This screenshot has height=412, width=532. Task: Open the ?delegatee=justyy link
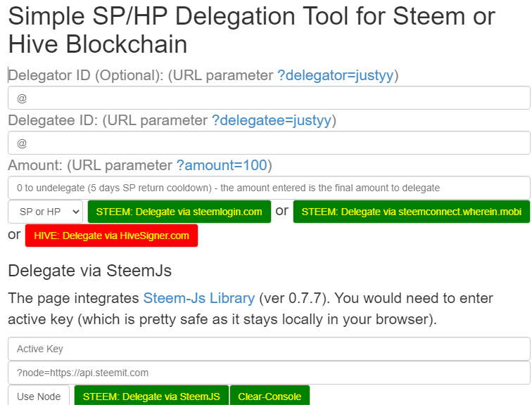click(271, 120)
